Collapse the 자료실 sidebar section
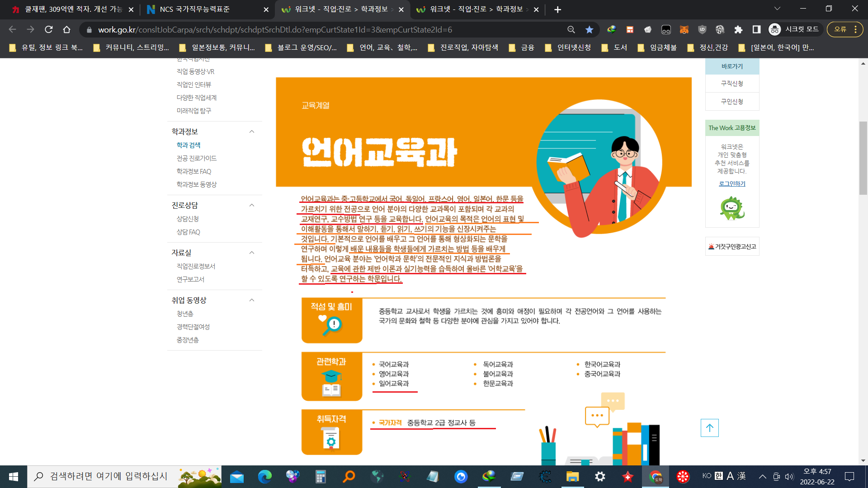Screen dimensions: 868x488 point(252,253)
